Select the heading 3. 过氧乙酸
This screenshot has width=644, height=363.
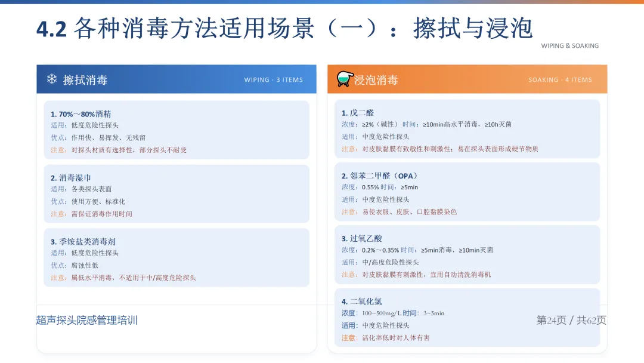point(362,238)
